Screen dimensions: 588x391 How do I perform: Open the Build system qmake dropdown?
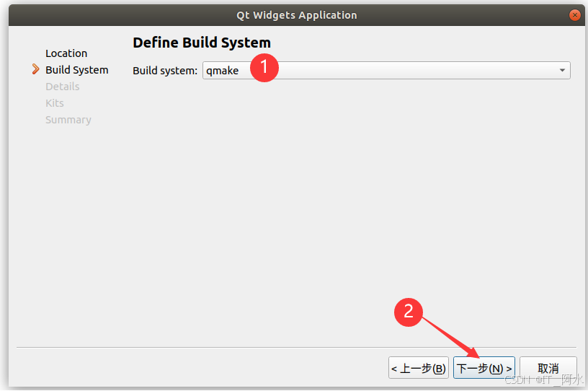(386, 70)
